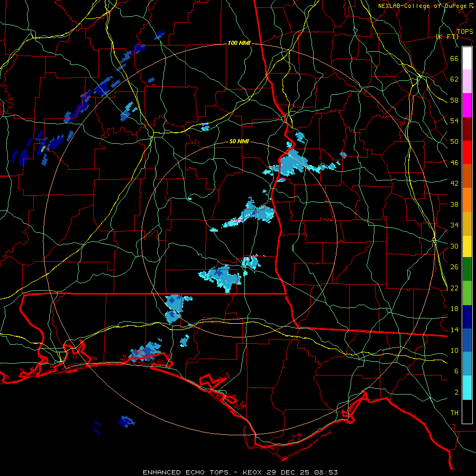Screen dimensions: 476x476
Task: Click the [K FT] units label
Action: tap(447, 37)
